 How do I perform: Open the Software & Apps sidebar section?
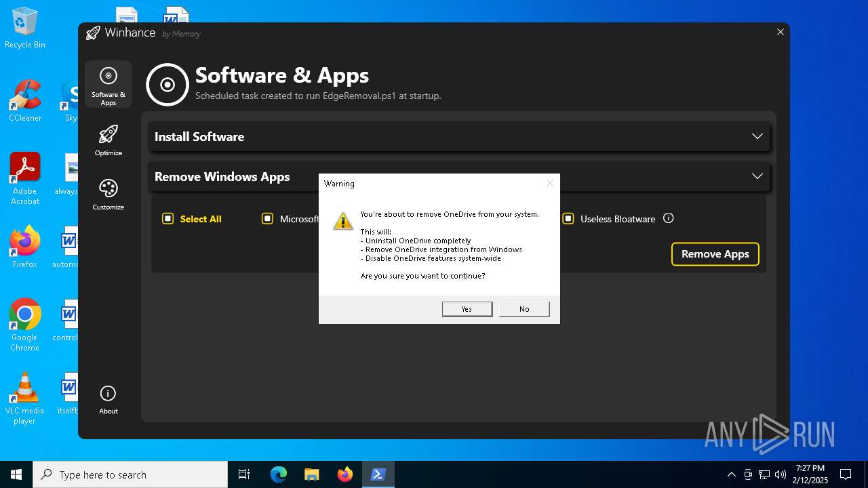tap(108, 85)
